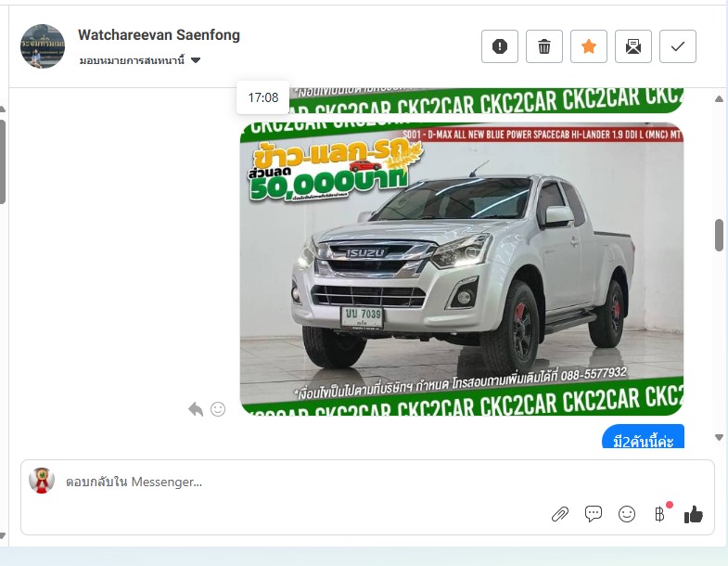Send a thumbs-up like

(x=694, y=514)
